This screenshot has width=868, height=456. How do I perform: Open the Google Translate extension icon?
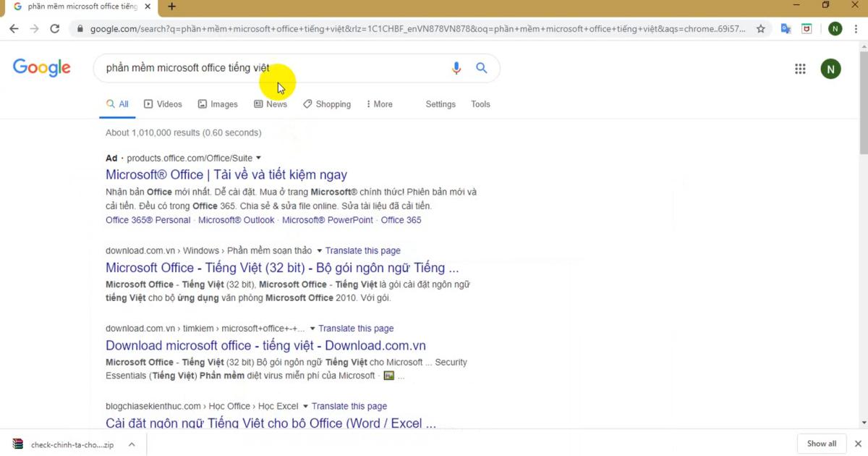click(x=786, y=29)
